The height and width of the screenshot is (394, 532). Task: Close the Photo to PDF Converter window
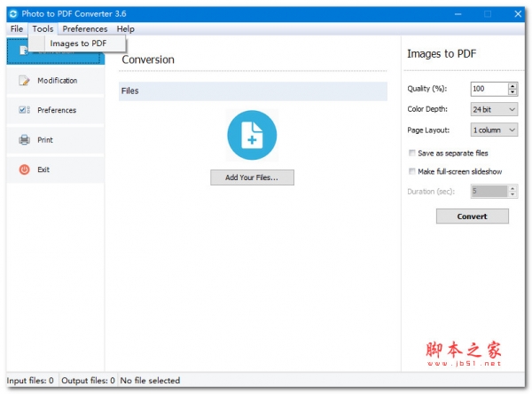tap(518, 14)
